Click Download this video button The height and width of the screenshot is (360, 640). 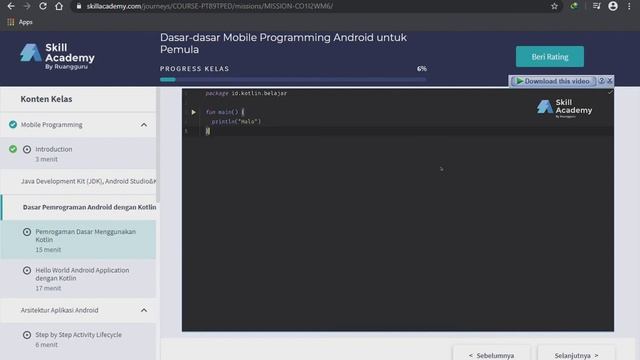click(553, 81)
